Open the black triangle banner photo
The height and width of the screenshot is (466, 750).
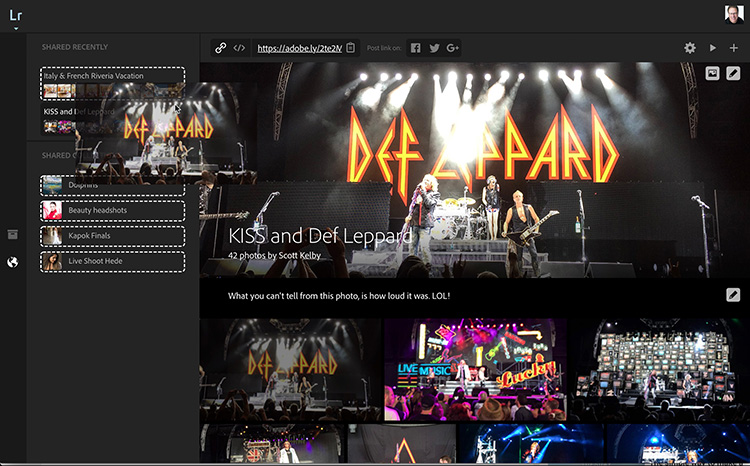pos(402,443)
